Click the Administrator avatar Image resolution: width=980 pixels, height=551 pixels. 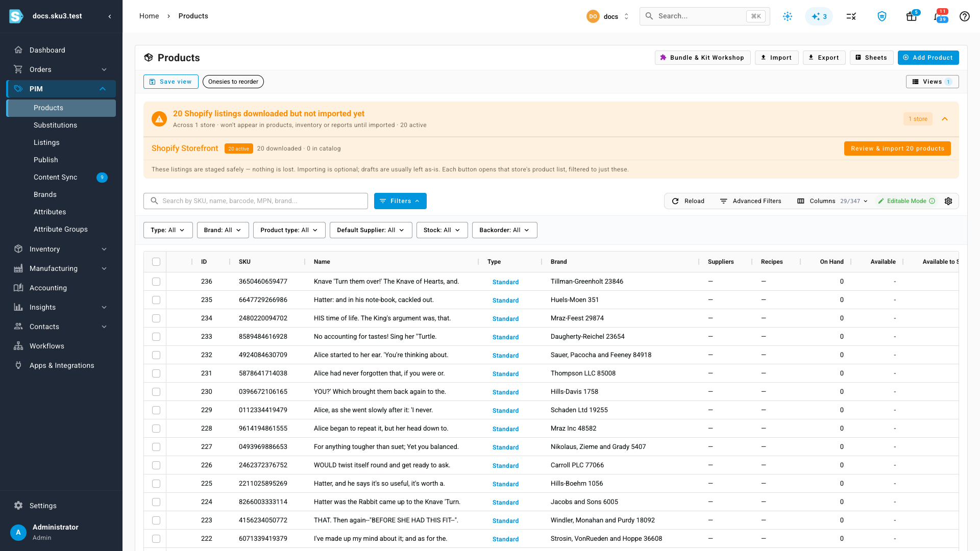point(18,532)
